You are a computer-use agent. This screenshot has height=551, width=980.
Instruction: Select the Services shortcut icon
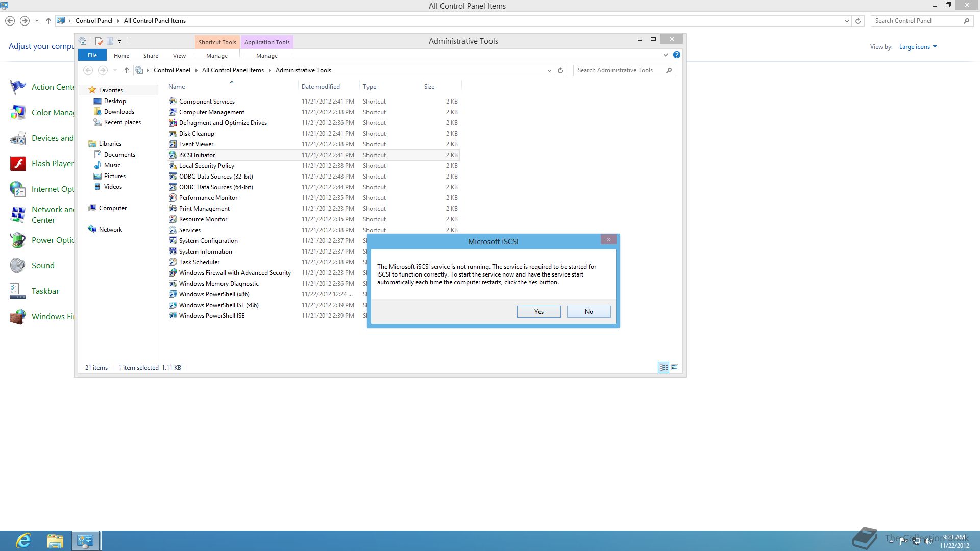click(x=173, y=230)
